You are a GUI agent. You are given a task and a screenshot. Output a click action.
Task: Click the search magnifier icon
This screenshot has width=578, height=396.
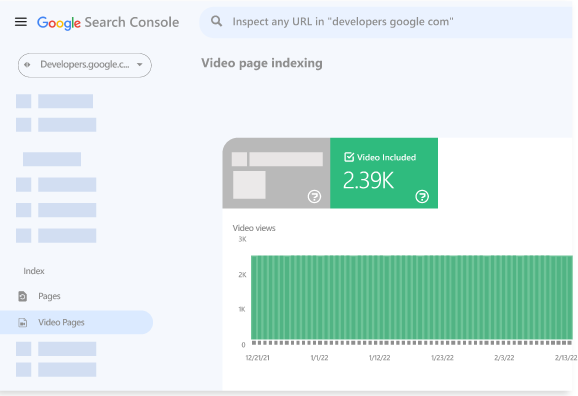[216, 21]
